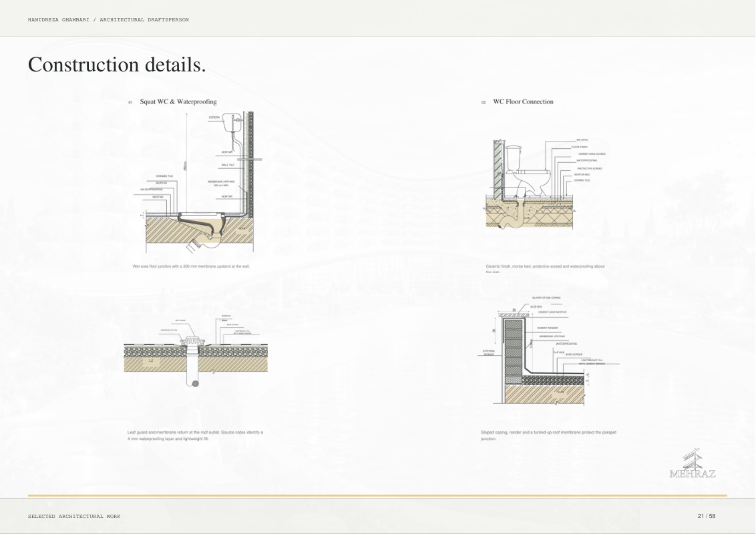Click the "Wet-area floor junction" caption
Viewport: 756px width, 534px height.
pyautogui.click(x=192, y=266)
